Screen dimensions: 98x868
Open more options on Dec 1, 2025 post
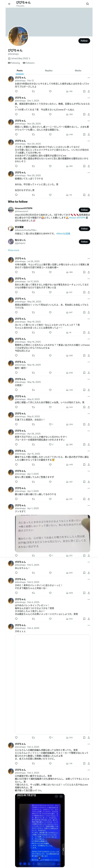(x=89, y=98)
